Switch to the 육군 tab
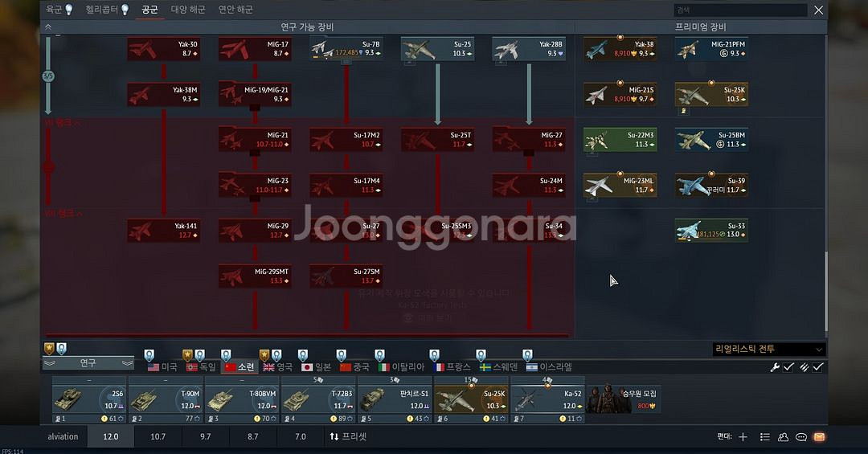Screen dimensions: 868x454 coord(59,10)
